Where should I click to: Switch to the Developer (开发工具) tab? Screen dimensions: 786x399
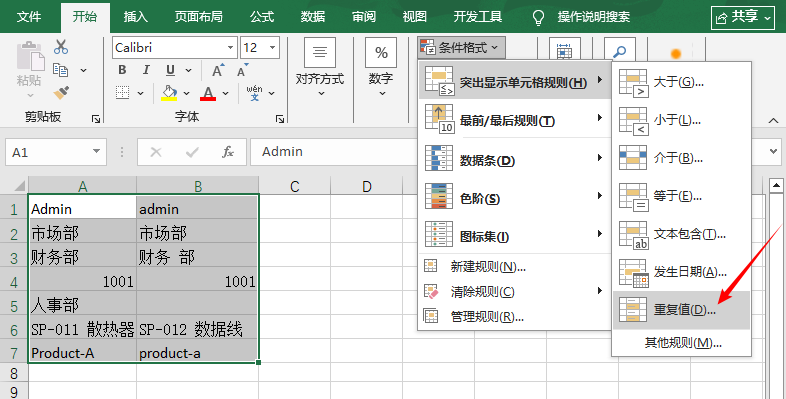click(477, 17)
